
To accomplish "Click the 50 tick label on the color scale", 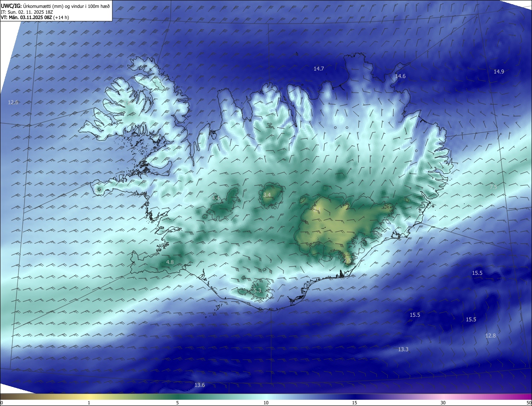I will pyautogui.click(x=529, y=403).
